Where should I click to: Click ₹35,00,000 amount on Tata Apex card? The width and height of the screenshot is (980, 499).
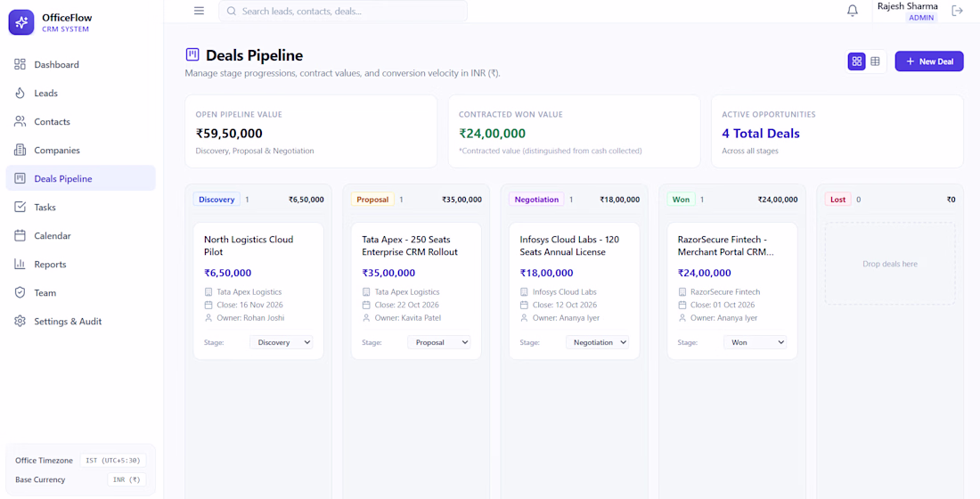388,273
